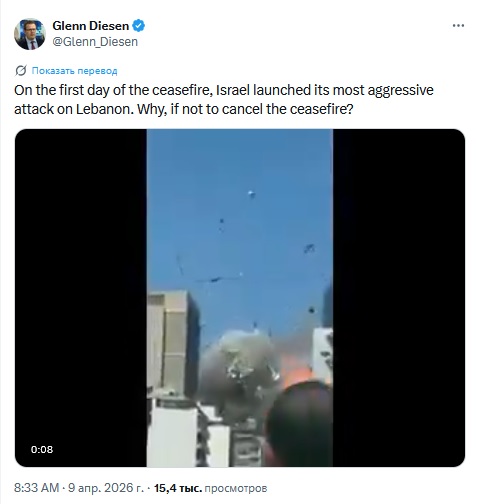478x504 pixels.
Task: Click the dark head silhouette in the video
Action: [300, 425]
